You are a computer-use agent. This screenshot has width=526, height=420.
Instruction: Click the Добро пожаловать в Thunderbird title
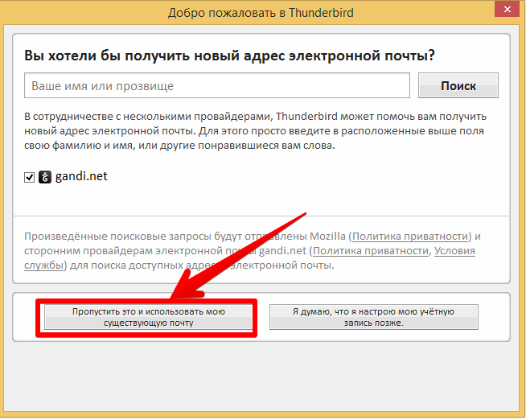(x=261, y=13)
